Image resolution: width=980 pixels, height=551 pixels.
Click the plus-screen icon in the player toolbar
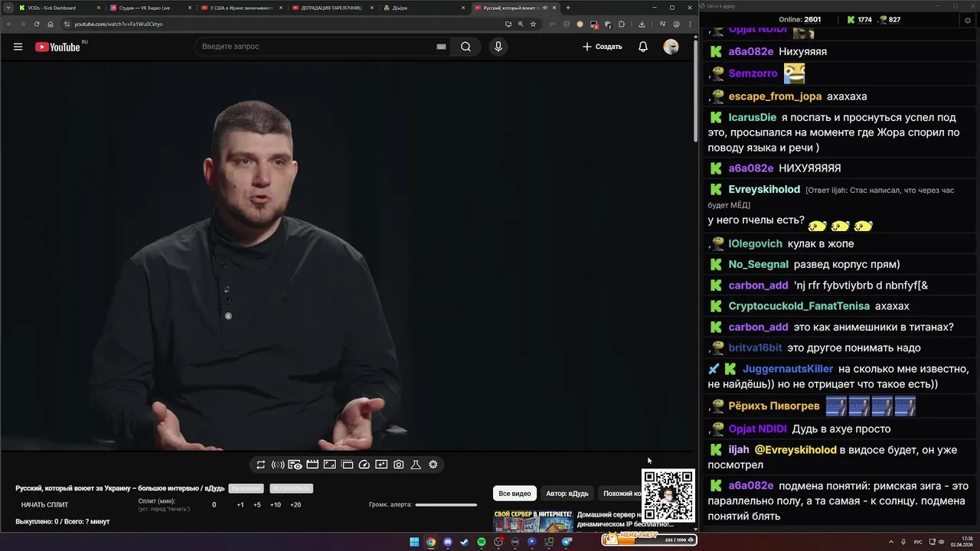(x=381, y=465)
